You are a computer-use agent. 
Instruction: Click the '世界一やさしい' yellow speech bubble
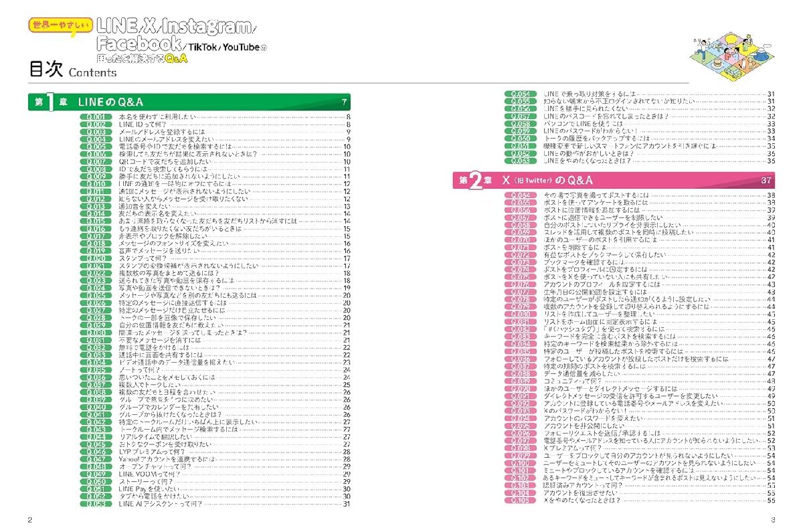(61, 26)
